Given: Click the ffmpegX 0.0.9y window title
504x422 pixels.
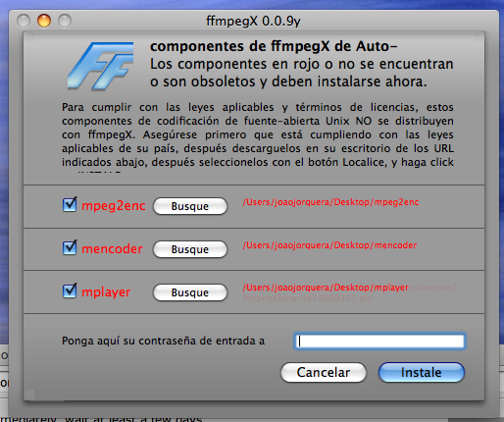Looking at the screenshot, I should [253, 22].
